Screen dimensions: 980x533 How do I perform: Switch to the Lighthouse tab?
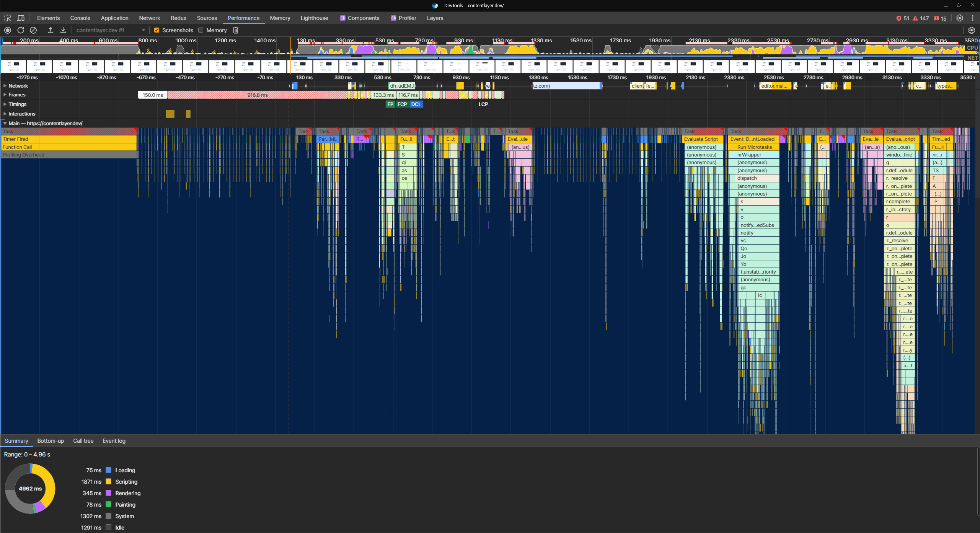314,18
